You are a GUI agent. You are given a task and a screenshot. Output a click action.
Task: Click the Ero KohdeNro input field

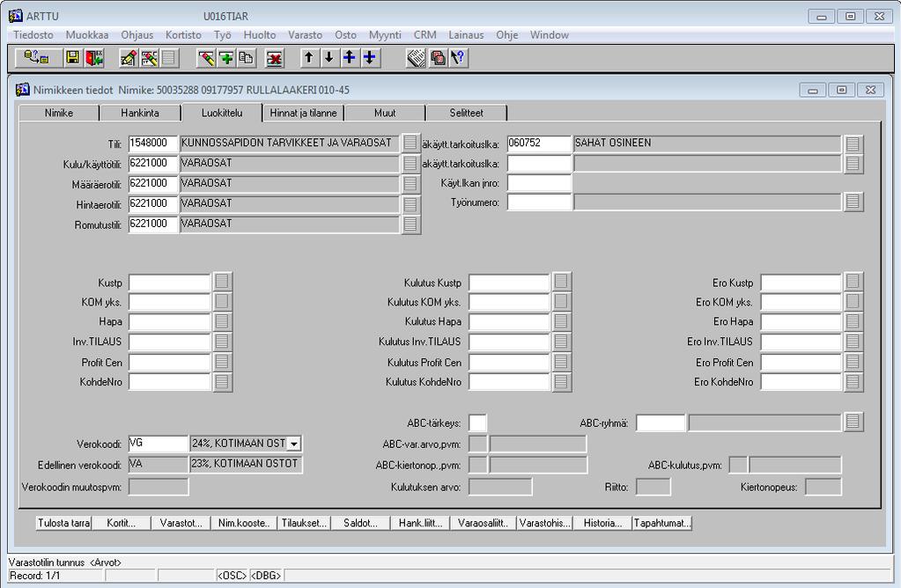[801, 382]
